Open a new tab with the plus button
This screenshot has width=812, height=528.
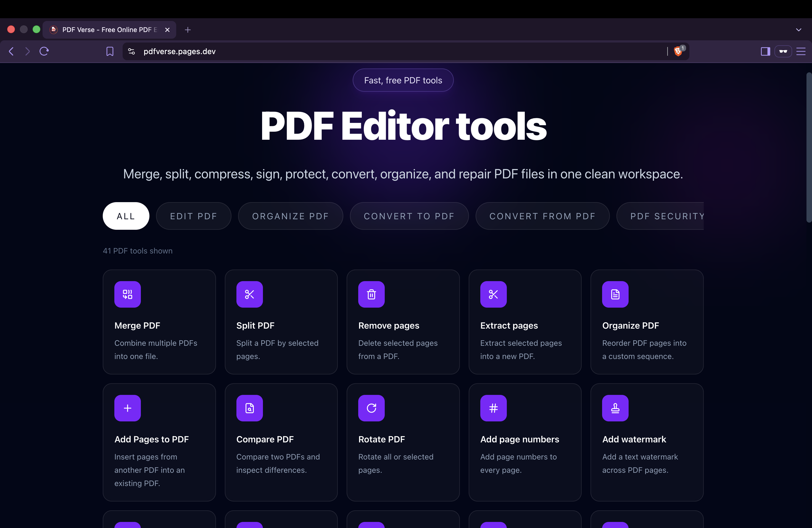[188, 30]
